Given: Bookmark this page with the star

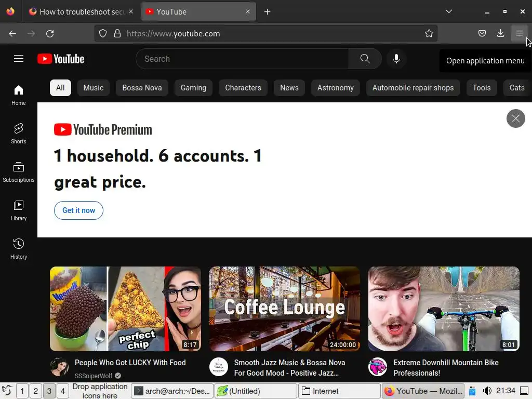Looking at the screenshot, I should pyautogui.click(x=429, y=33).
